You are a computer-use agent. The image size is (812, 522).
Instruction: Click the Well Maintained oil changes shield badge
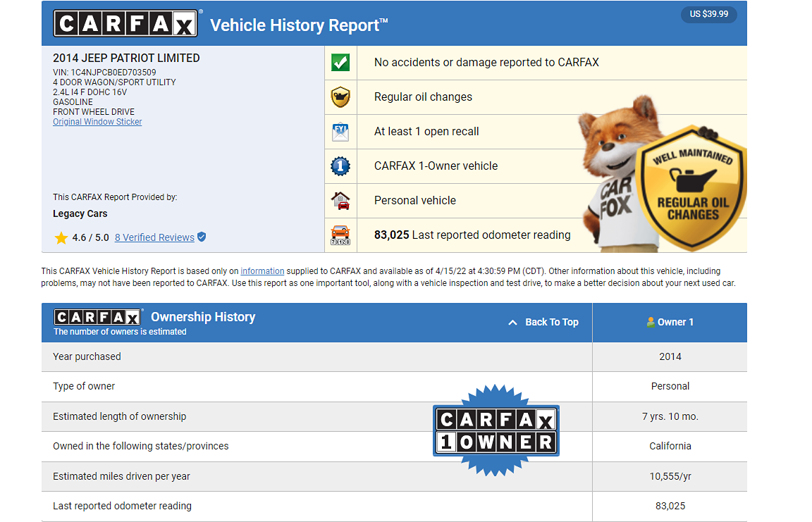pos(691,188)
